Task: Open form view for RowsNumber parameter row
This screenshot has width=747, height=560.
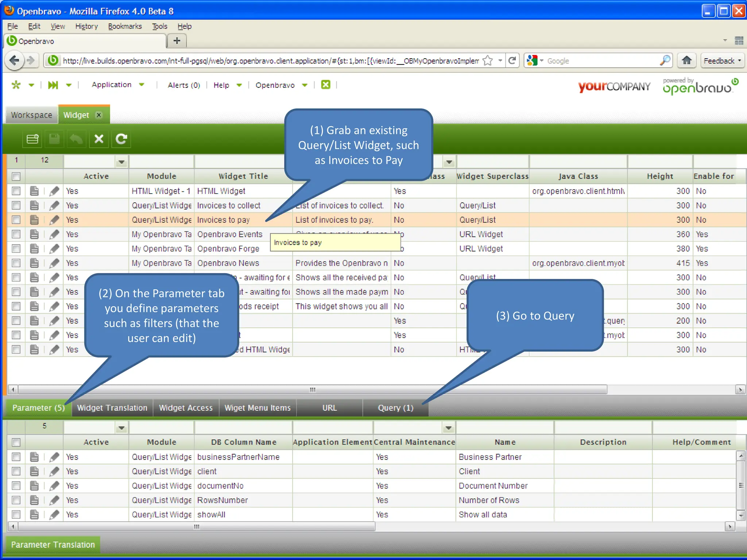Action: 34,500
